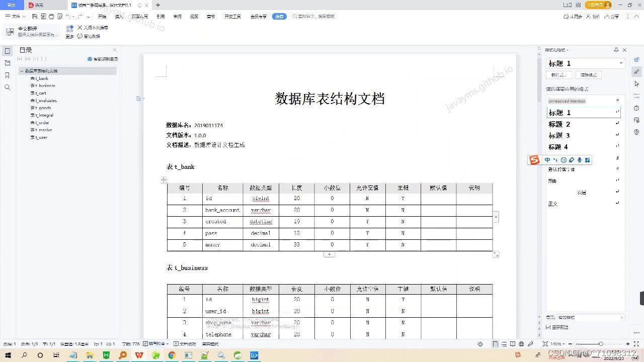Open the search icon in left sidebar
Viewport: 644px width, 362px height.
[x=8, y=87]
